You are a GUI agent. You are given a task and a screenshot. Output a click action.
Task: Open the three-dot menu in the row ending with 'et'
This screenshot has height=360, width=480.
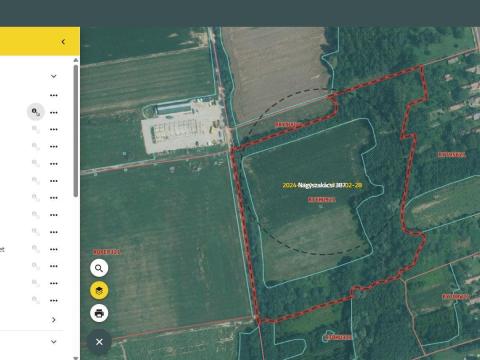point(54,249)
